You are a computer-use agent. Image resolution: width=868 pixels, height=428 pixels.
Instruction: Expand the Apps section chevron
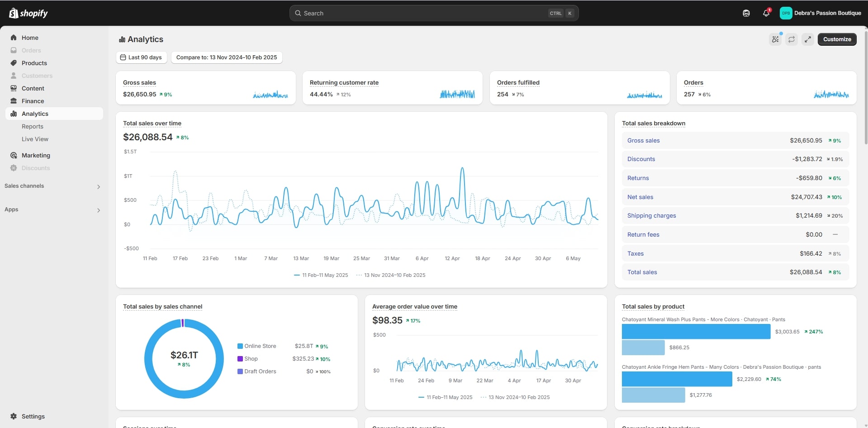coord(98,210)
